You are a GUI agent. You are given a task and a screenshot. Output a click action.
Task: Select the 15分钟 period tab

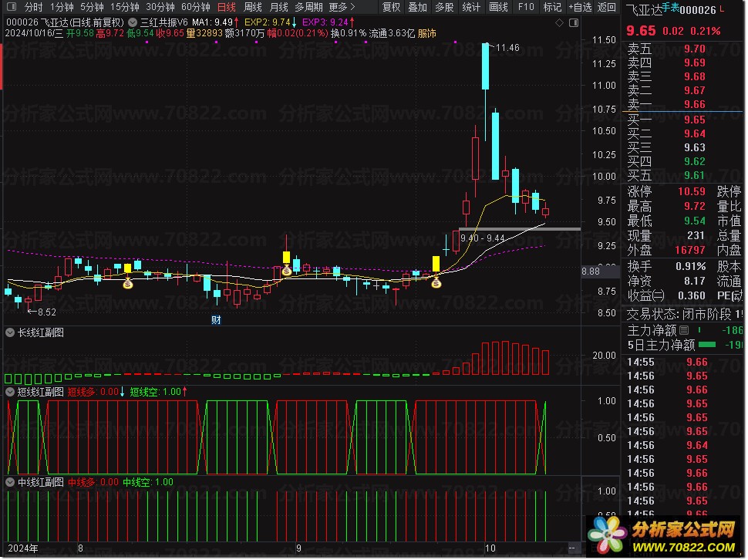point(124,7)
